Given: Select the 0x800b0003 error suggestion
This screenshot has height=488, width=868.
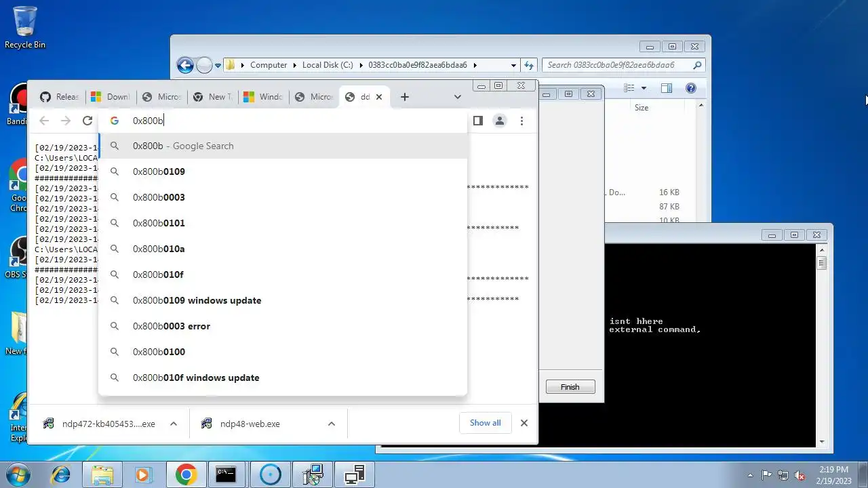Looking at the screenshot, I should tap(283, 326).
